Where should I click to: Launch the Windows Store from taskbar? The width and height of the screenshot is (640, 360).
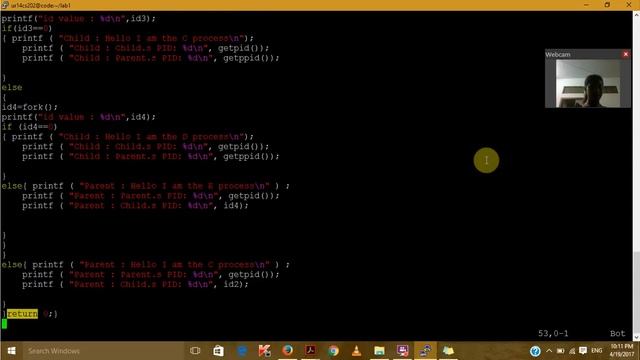click(x=218, y=351)
